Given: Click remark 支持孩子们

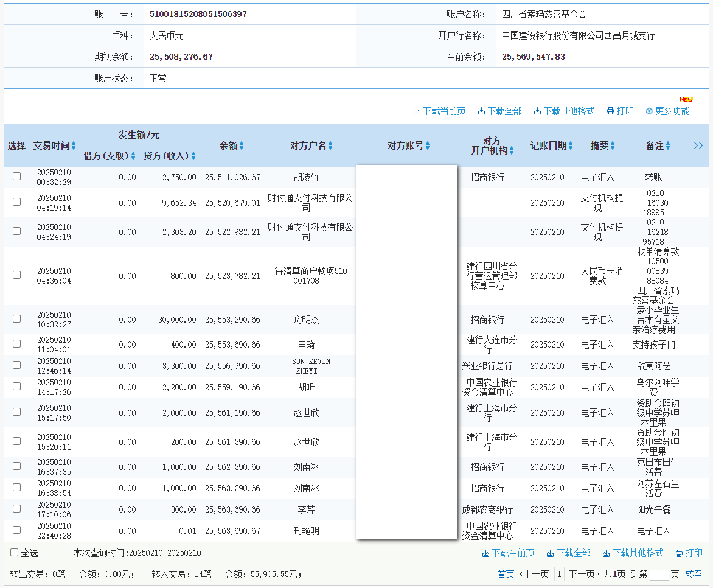Looking at the screenshot, I should click(654, 345).
